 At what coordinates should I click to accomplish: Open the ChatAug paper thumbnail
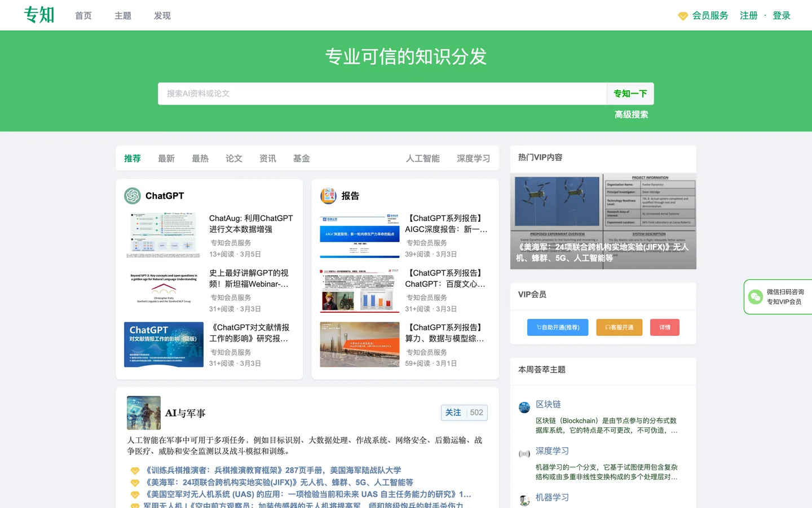[x=164, y=235]
